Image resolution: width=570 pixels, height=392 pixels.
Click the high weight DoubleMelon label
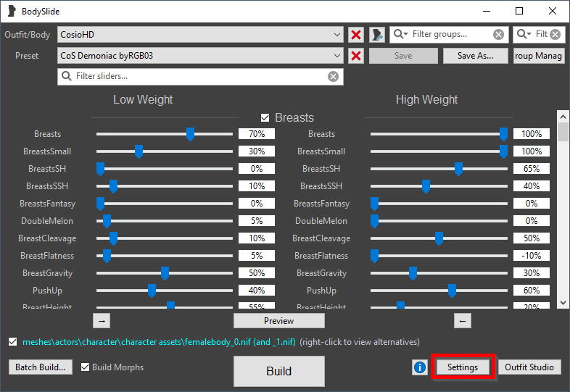[321, 221]
